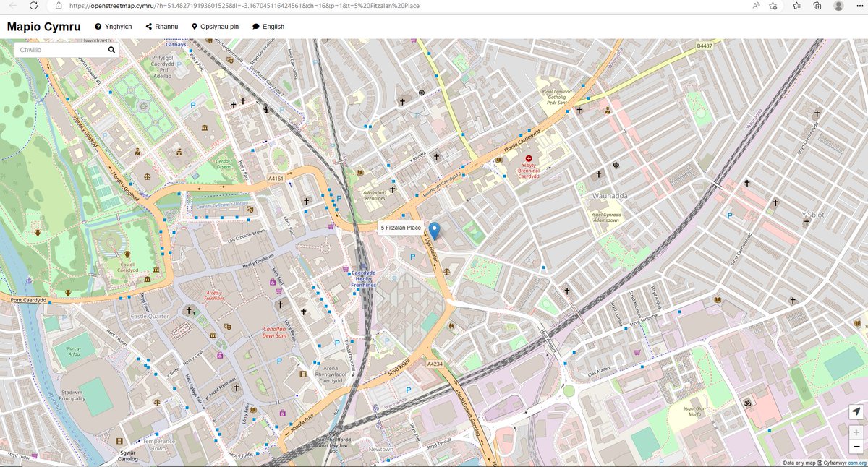Click the locate-me arrow button

[x=856, y=411]
